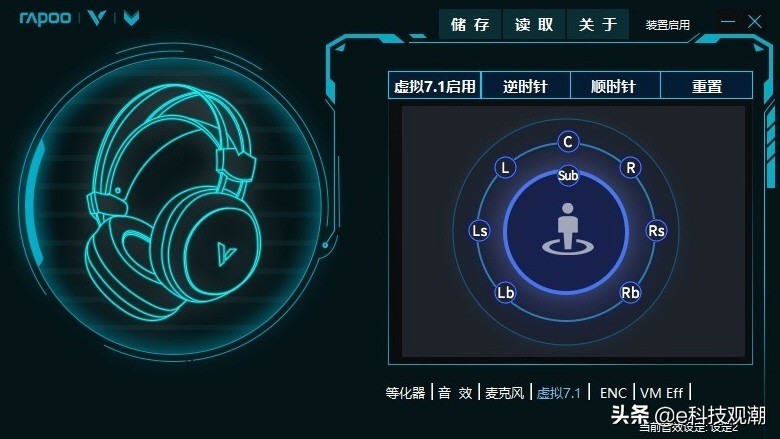Click the R front-right speaker node

pos(630,168)
